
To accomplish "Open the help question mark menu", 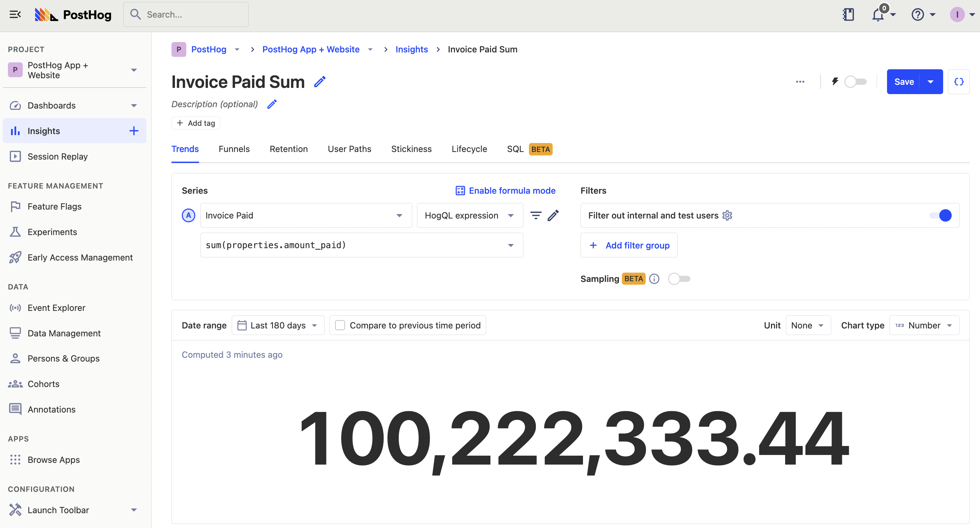I will coord(918,15).
